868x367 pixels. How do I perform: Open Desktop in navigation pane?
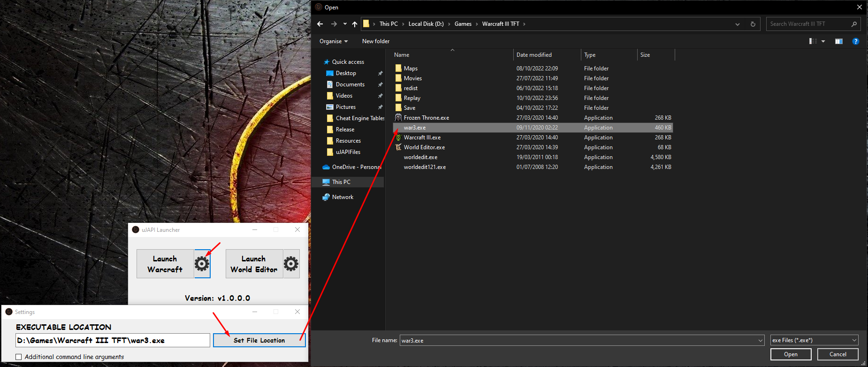(x=346, y=73)
